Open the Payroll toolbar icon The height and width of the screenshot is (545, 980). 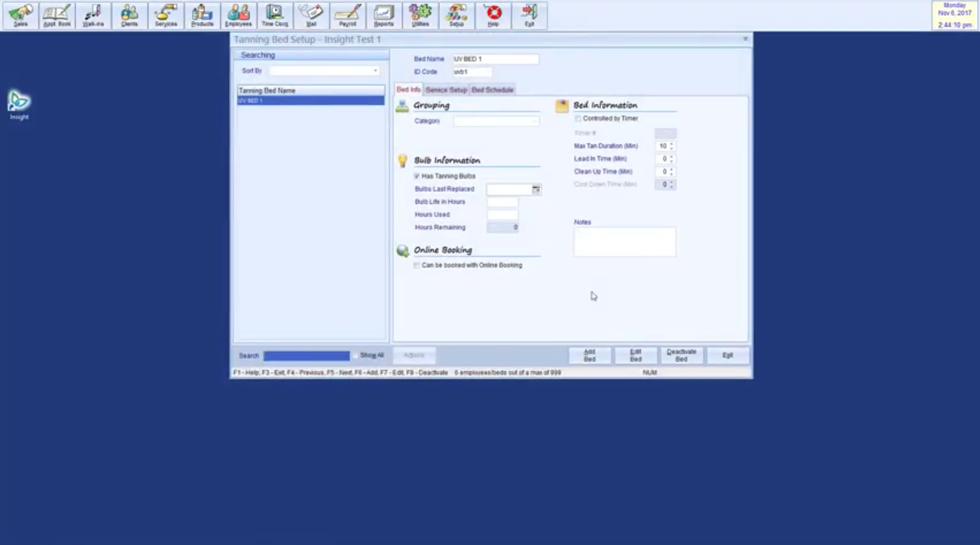347,16
